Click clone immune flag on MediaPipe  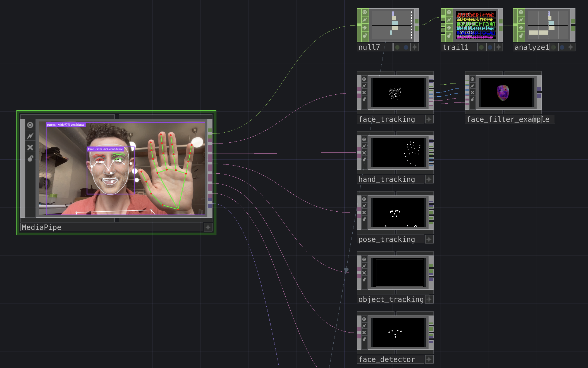coord(30,136)
